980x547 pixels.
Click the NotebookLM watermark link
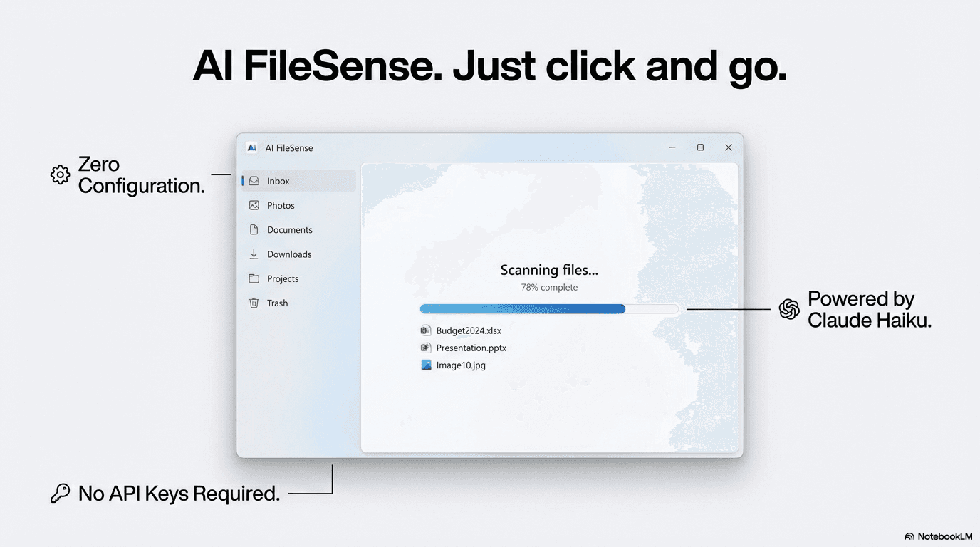(940, 536)
